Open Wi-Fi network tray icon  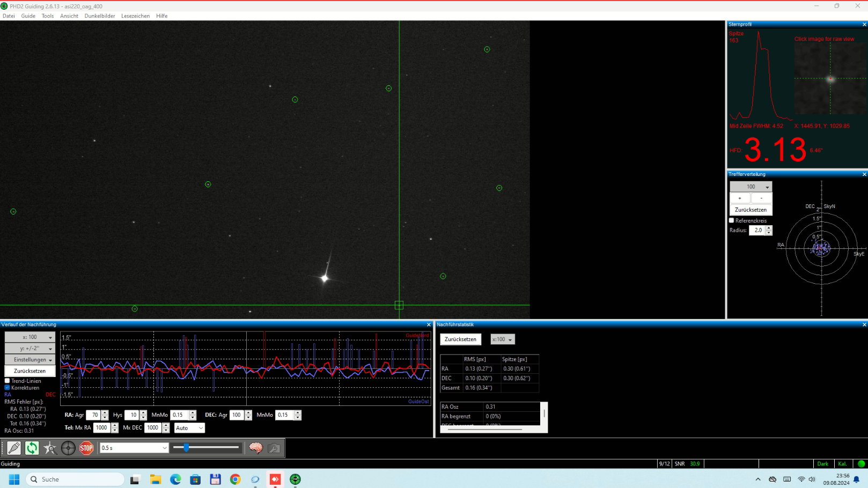click(x=801, y=479)
